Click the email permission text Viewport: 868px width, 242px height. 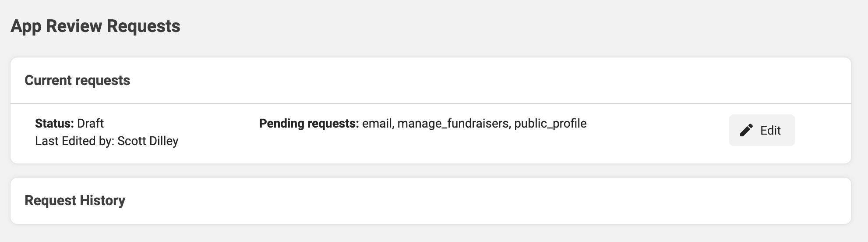[x=378, y=124]
